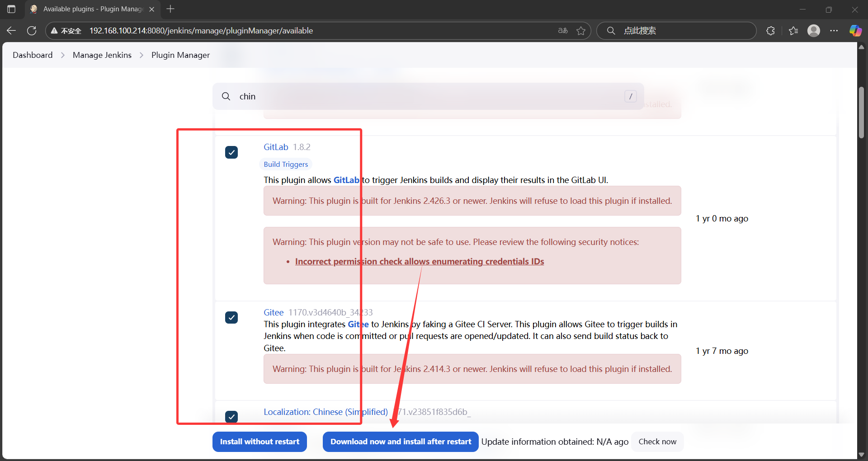Expand chevron after Manage Jenkins breadcrumb
868x461 pixels.
click(x=142, y=55)
